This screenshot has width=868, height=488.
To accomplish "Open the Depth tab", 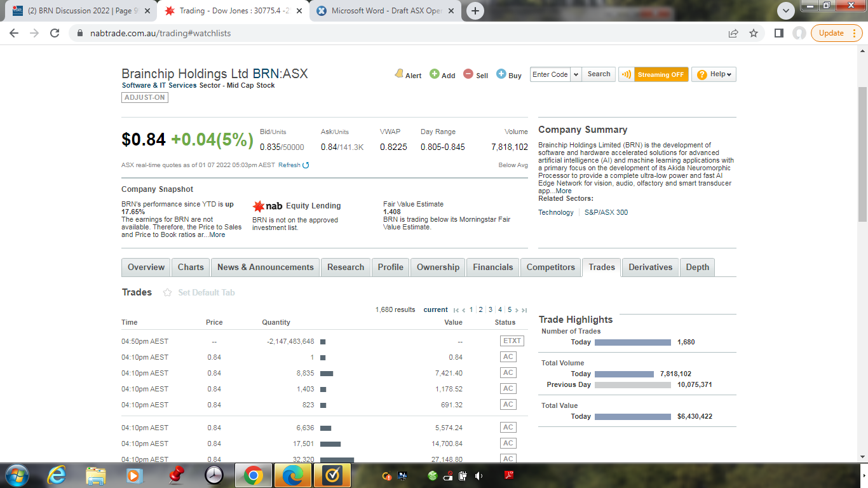I will click(x=697, y=268).
